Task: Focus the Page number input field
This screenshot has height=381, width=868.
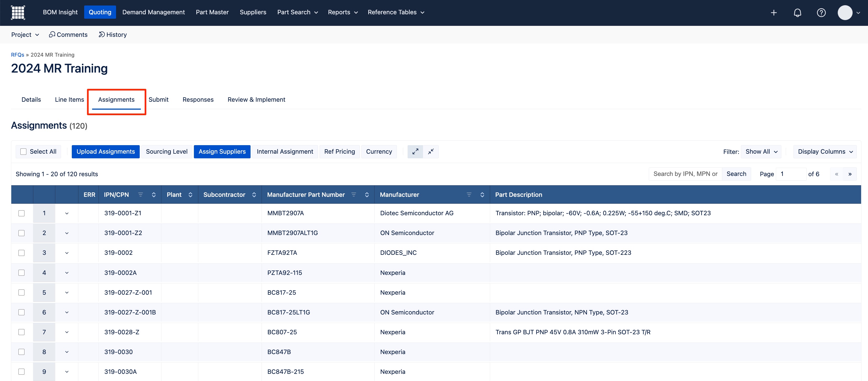Action: pos(791,174)
